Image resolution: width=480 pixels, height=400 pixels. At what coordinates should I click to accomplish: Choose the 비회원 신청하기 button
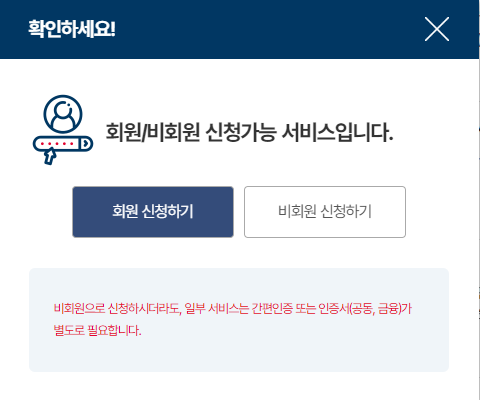(325, 212)
